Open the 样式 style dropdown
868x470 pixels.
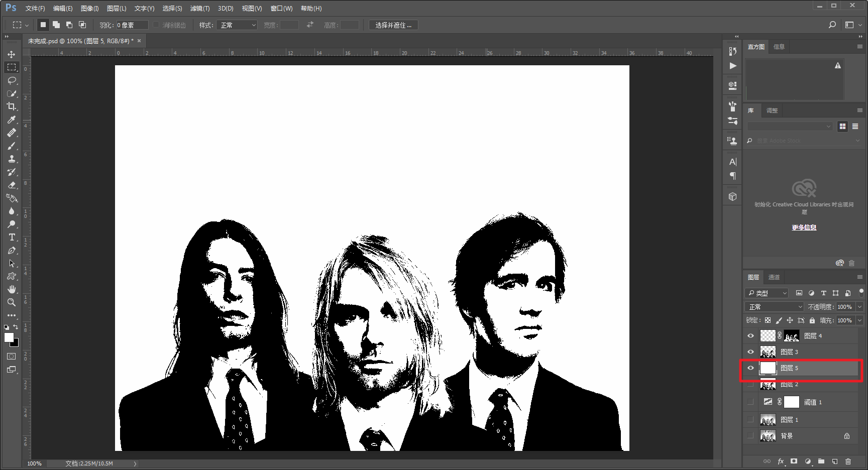(x=237, y=25)
